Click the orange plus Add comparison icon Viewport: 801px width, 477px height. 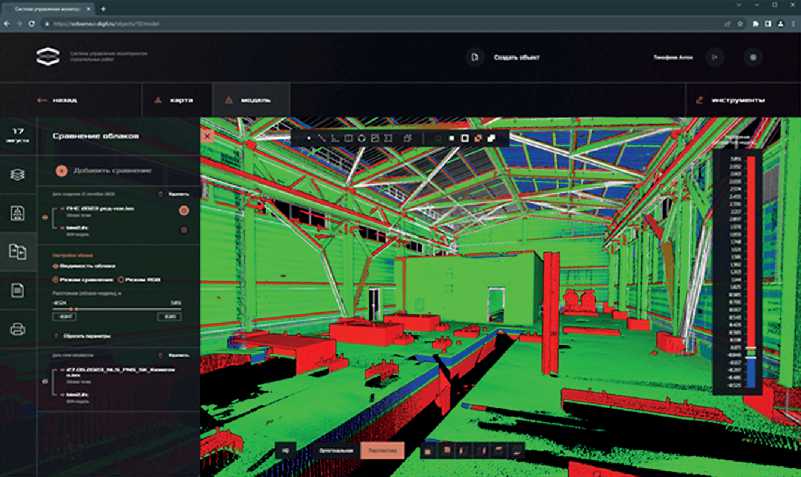[x=61, y=171]
